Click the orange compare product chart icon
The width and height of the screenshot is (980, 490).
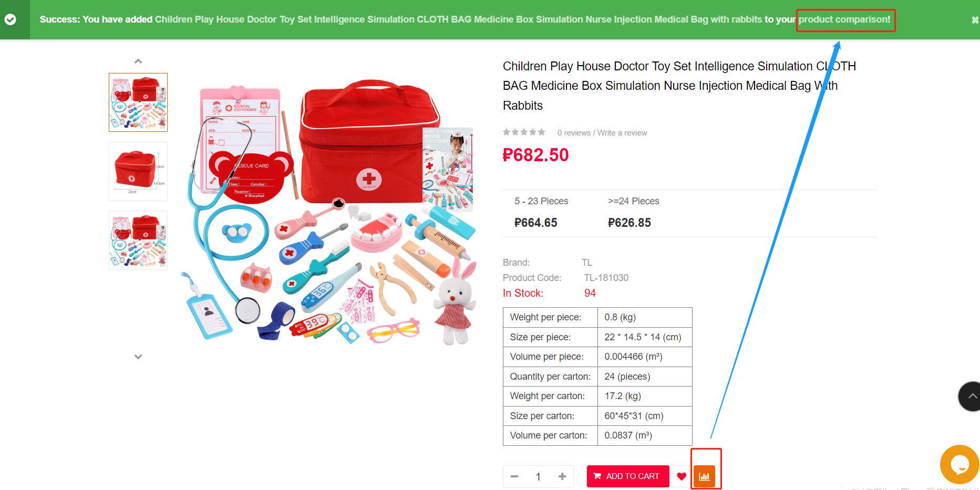(x=704, y=476)
